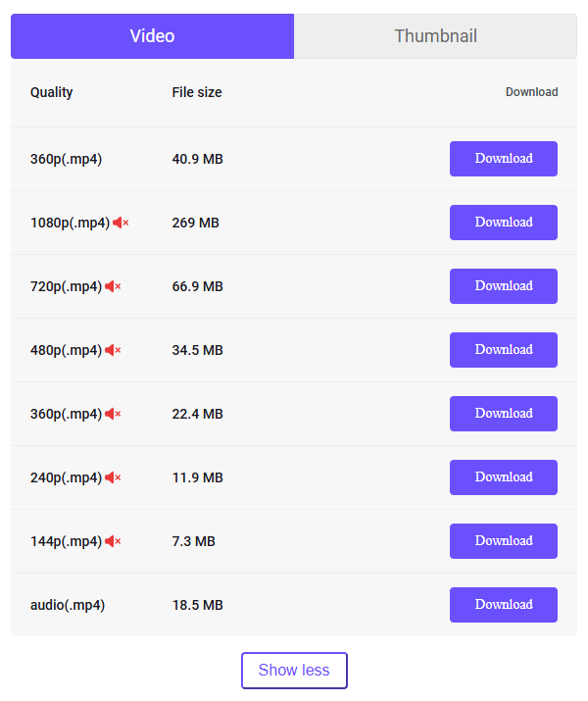Click the muted-audio icon beside 720p(.mp4)
Viewport: 588px width, 701px height.
113,286
